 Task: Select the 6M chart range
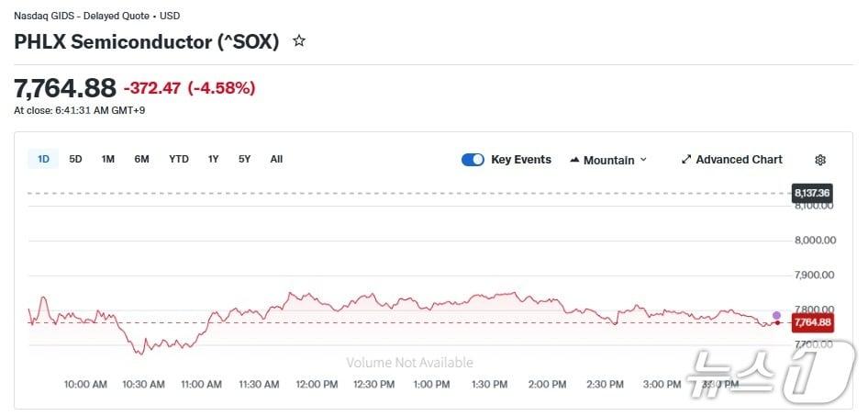click(141, 159)
